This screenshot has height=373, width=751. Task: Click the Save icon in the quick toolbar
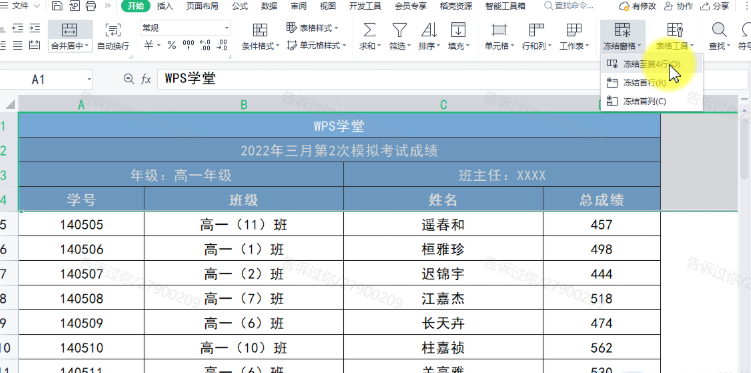[57, 6]
